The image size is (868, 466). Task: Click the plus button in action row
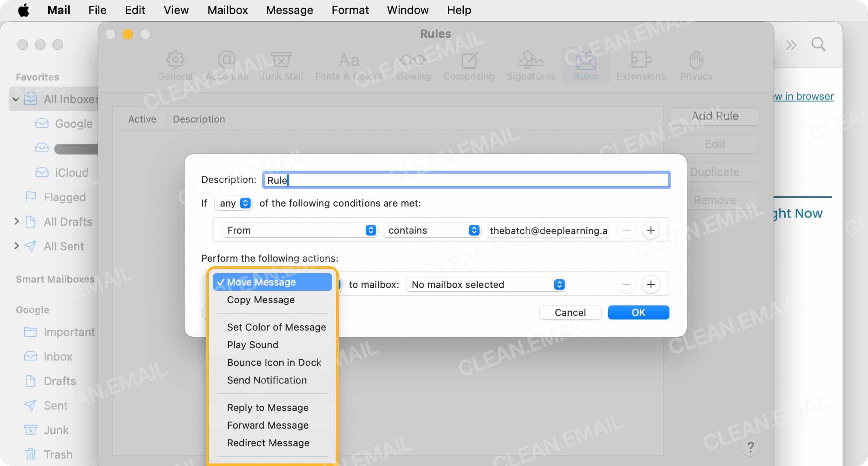pyautogui.click(x=651, y=284)
